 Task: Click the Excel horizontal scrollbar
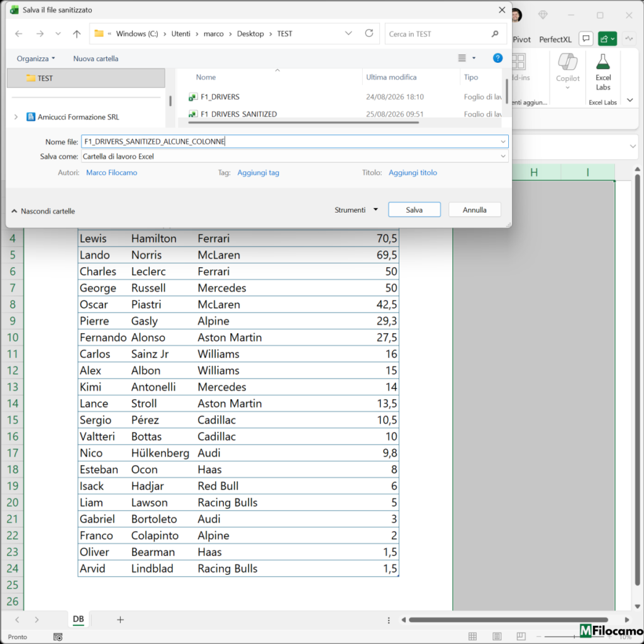pyautogui.click(x=508, y=619)
